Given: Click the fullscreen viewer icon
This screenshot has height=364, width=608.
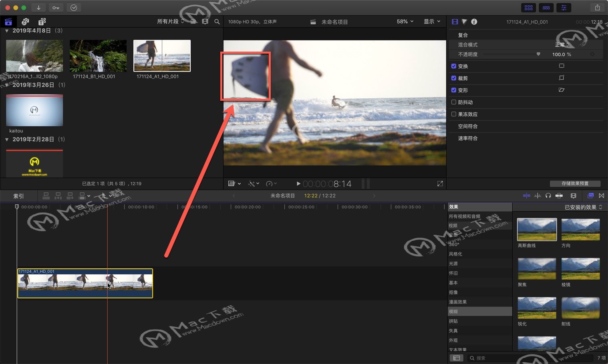Looking at the screenshot, I should (440, 184).
